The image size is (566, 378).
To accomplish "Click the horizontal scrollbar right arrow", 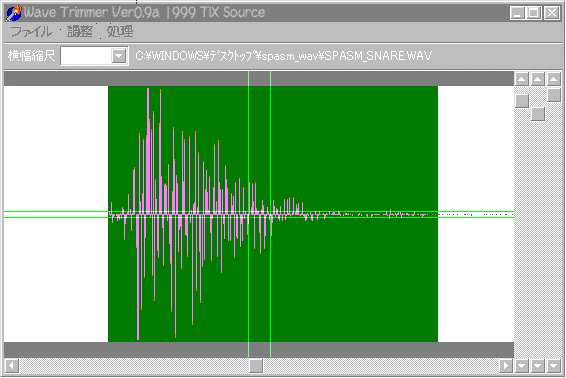I will click(506, 366).
